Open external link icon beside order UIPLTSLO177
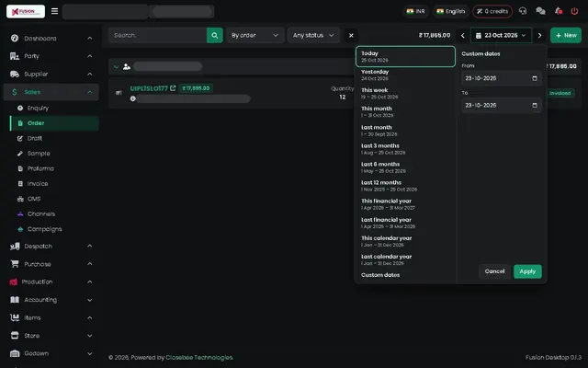This screenshot has width=588, height=368. 173,88
